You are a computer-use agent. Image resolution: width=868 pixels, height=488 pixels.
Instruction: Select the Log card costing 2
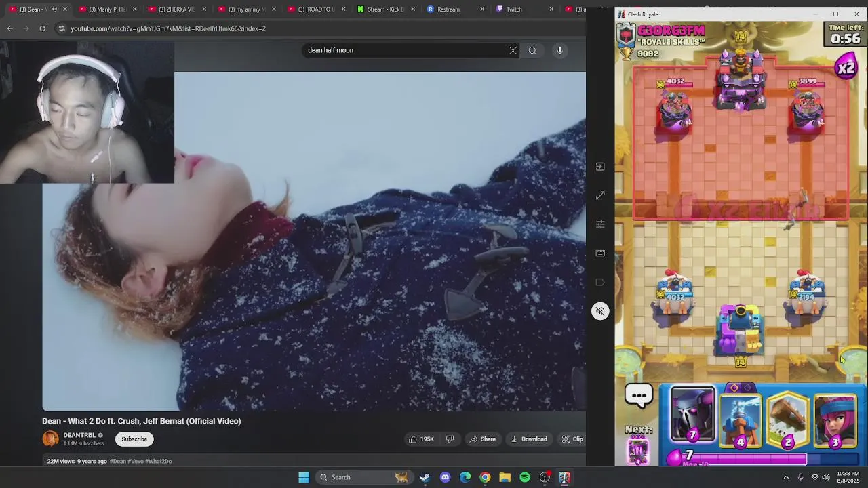tap(788, 419)
